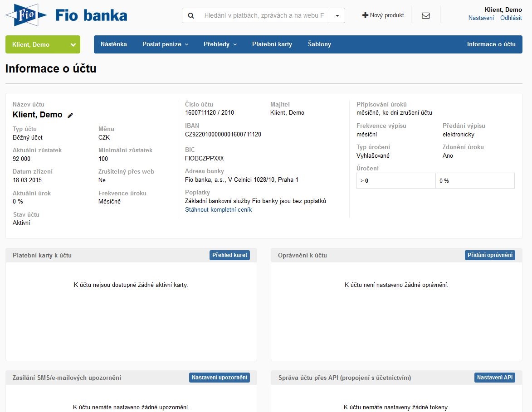Click the Měsíčně interest frequency value
The height and width of the screenshot is (412, 532).
tap(109, 201)
